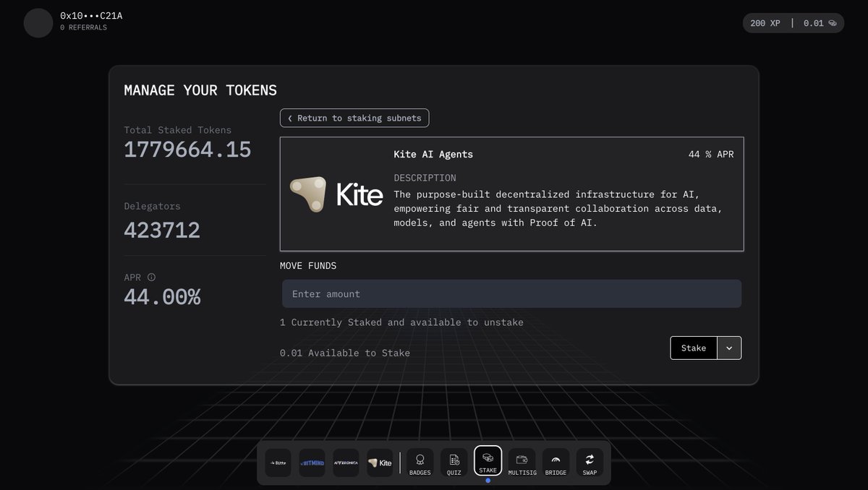Open the Swap section
This screenshot has width=868, height=490.
[590, 463]
